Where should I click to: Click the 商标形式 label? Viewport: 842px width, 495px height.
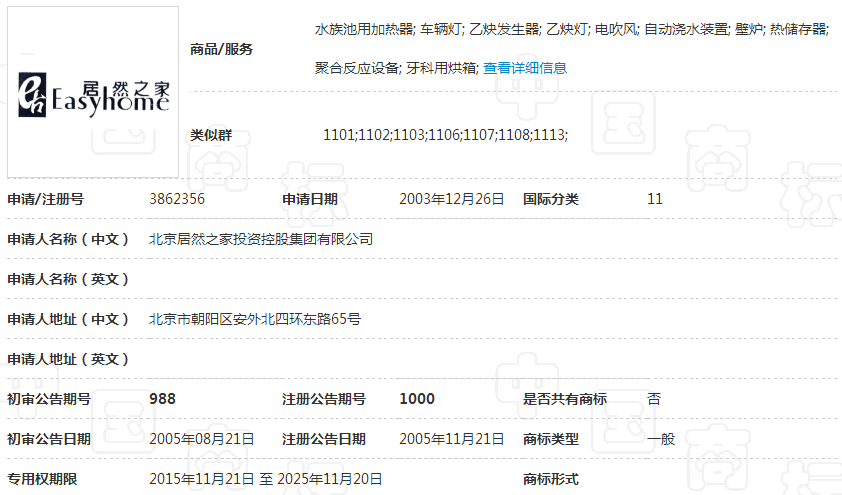(551, 479)
